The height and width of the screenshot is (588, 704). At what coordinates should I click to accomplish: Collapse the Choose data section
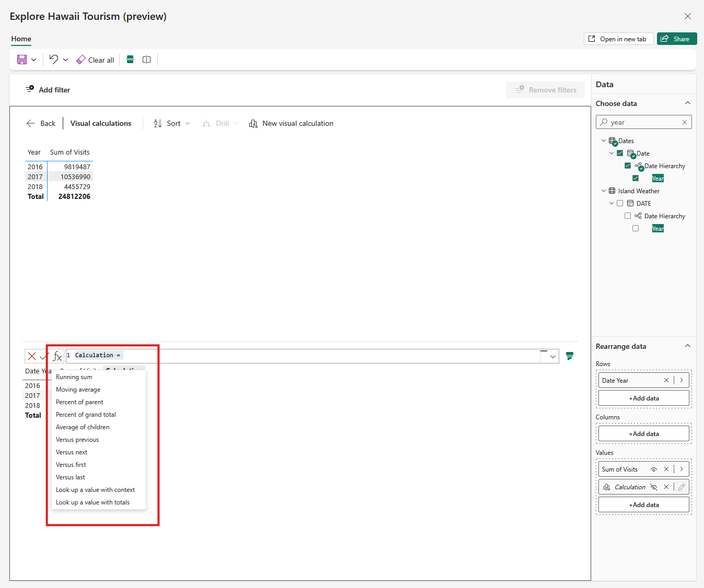[x=687, y=103]
